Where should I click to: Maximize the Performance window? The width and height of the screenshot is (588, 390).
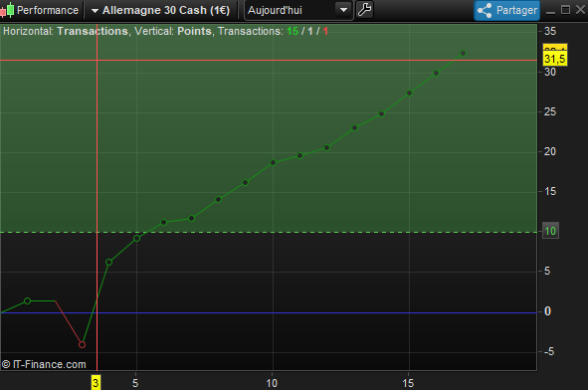coord(565,10)
